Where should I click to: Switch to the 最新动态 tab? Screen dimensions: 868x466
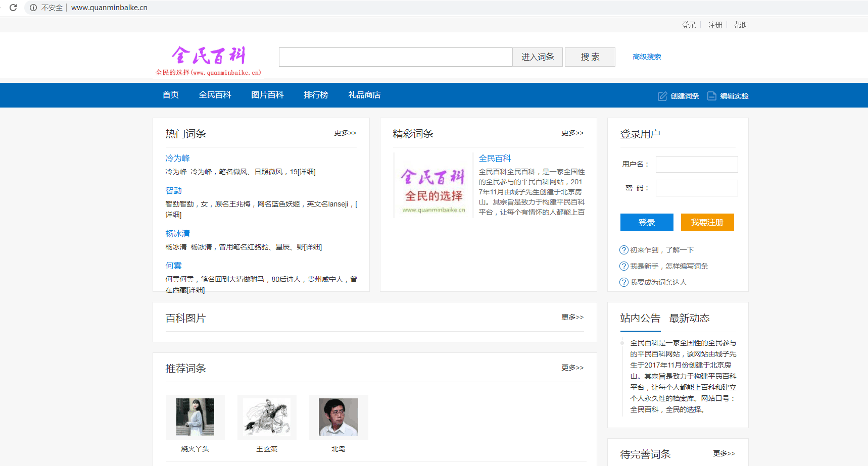coord(689,318)
